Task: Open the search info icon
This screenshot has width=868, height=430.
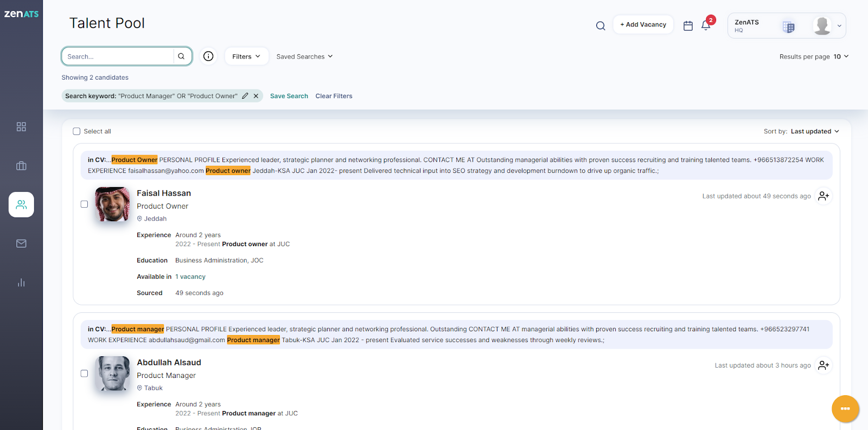Action: [208, 56]
